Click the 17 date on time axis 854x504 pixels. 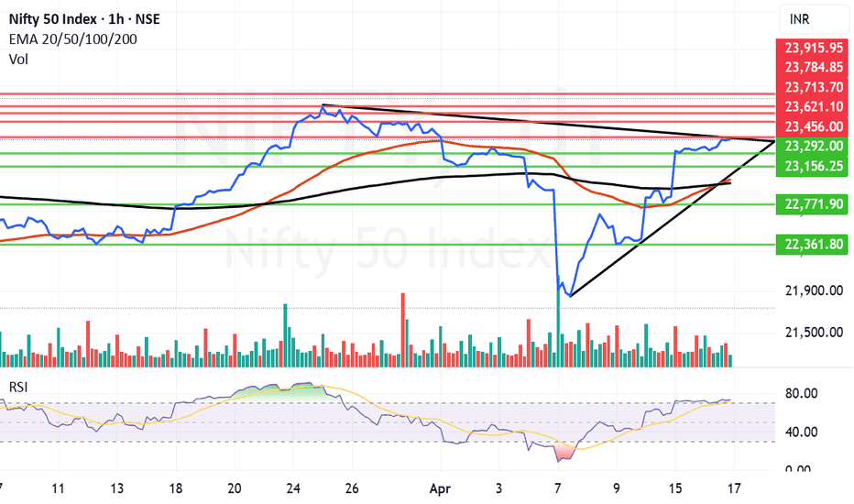734,488
